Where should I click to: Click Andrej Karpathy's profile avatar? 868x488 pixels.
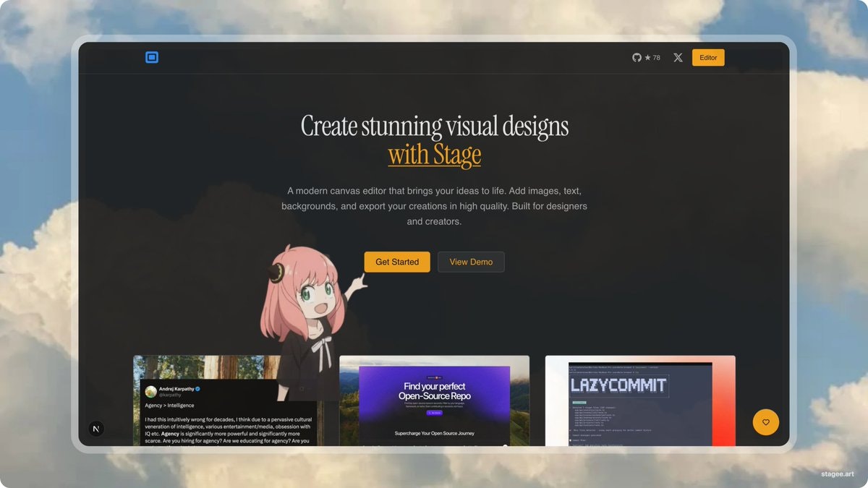coord(153,393)
